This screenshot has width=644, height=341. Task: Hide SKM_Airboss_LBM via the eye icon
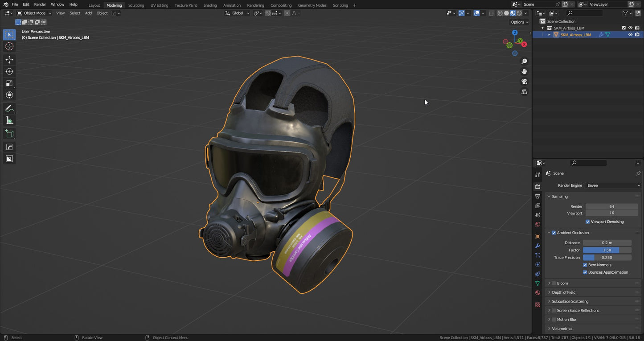pos(630,34)
